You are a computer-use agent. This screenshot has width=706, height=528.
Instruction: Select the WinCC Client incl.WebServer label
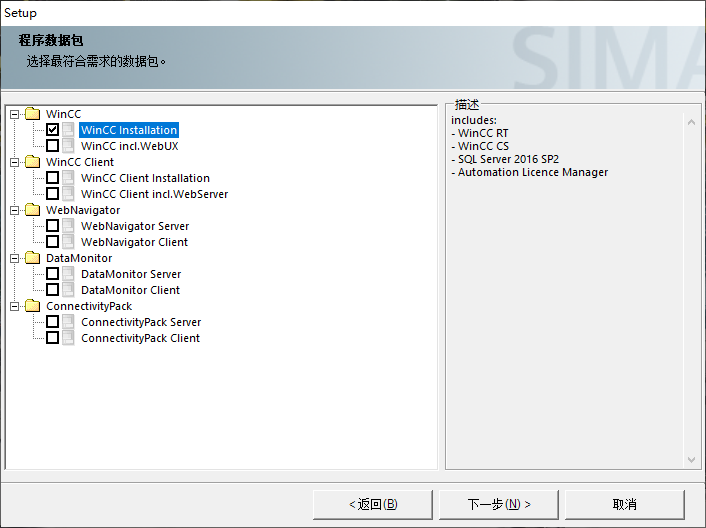154,194
